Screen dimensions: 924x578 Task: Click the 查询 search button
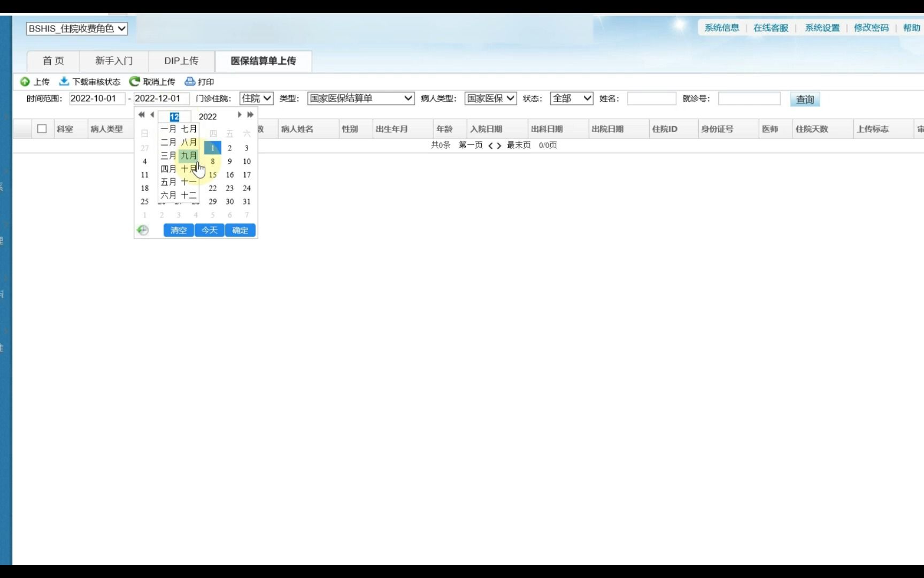click(805, 99)
